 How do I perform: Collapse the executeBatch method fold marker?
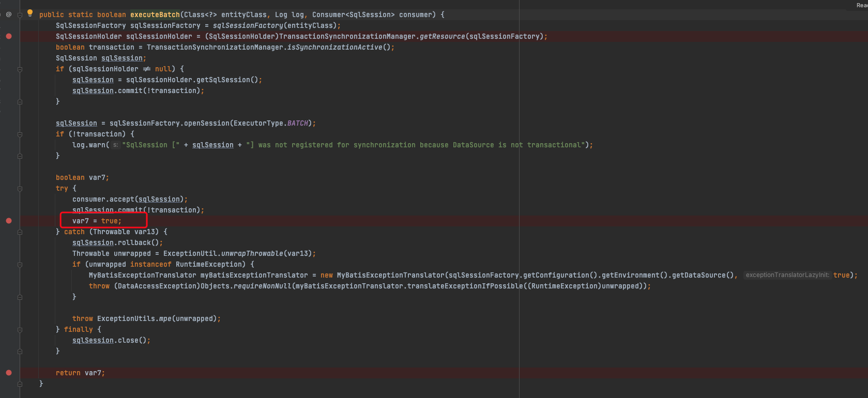point(20,15)
